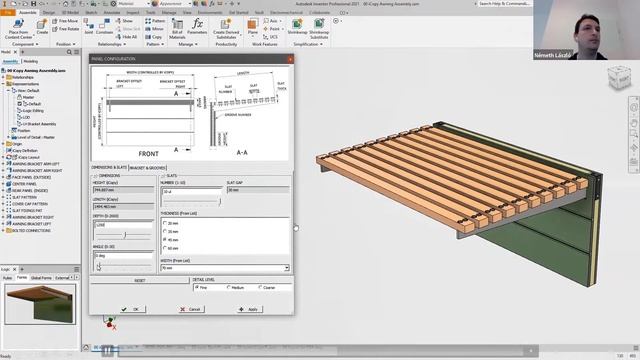The image size is (640, 360).
Task: Expand the SLAT PATTERN node
Action: pyautogui.click(x=3, y=197)
